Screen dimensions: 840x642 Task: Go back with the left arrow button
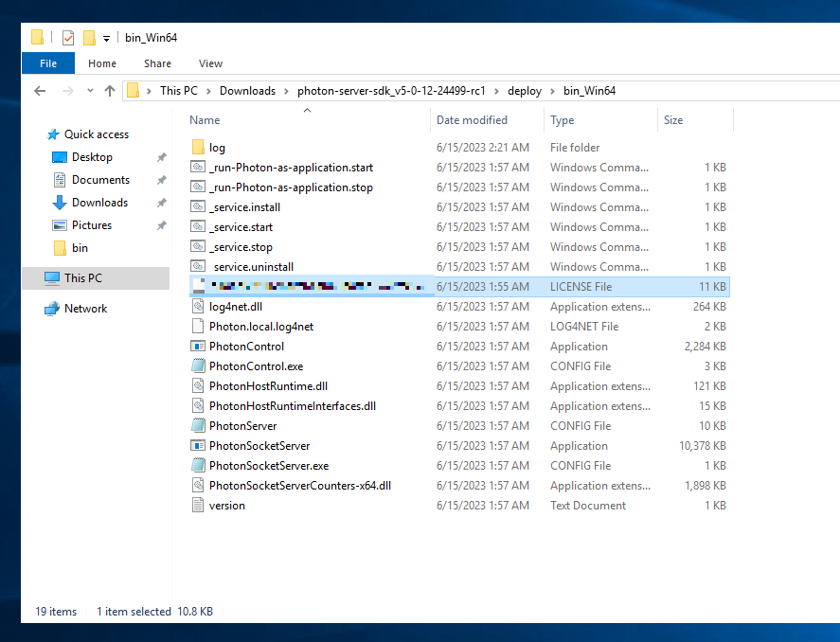40,91
